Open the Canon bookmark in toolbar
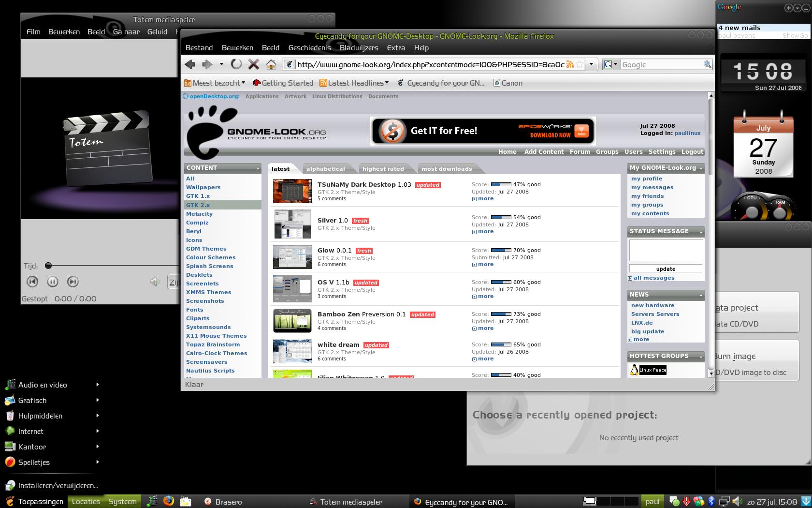The image size is (812, 508). tap(507, 83)
